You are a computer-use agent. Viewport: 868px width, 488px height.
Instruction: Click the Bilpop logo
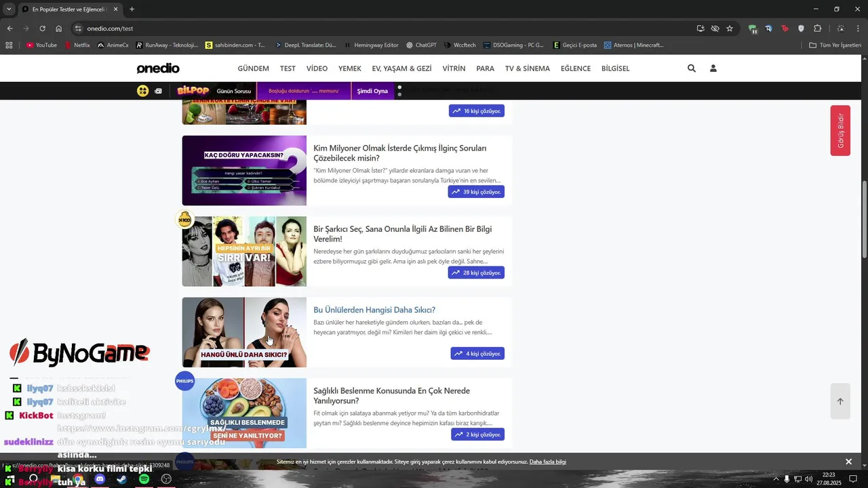pos(193,91)
